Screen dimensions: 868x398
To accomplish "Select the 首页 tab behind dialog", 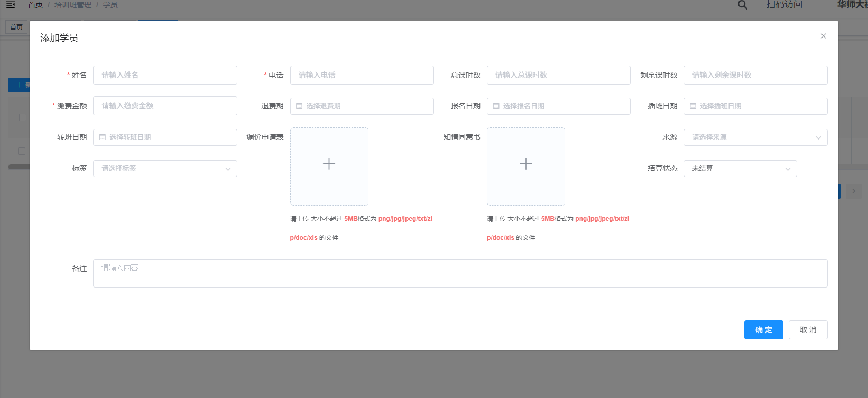I will (x=16, y=27).
